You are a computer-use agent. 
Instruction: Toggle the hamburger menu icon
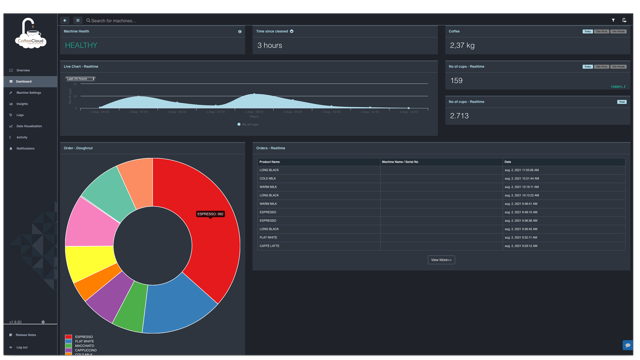point(78,20)
